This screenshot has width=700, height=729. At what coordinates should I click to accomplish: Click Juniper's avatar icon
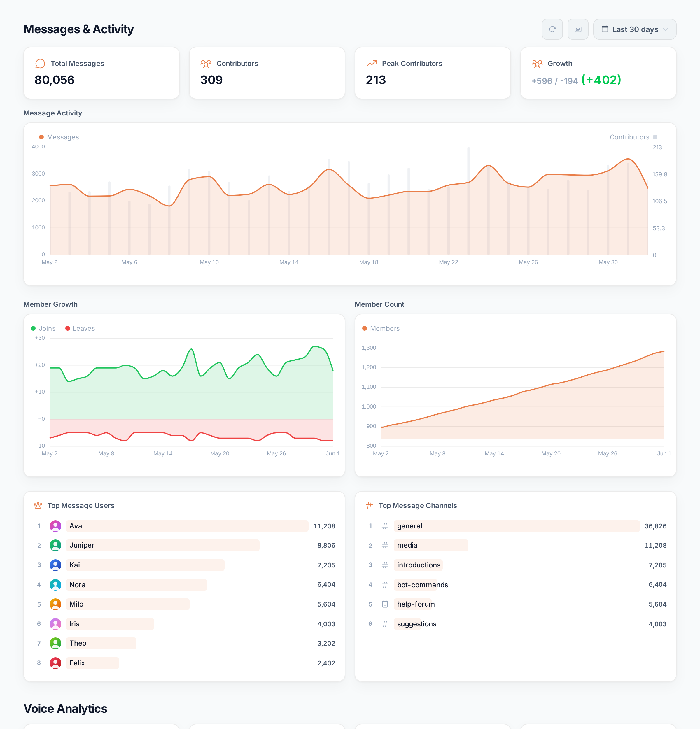(x=55, y=545)
